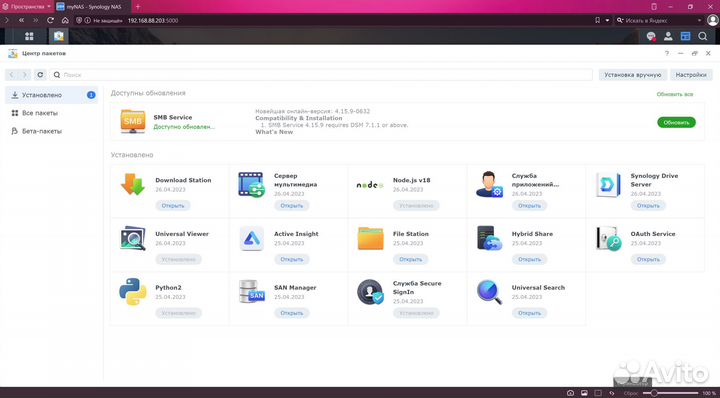Click the SMB Service package icon

click(x=133, y=122)
